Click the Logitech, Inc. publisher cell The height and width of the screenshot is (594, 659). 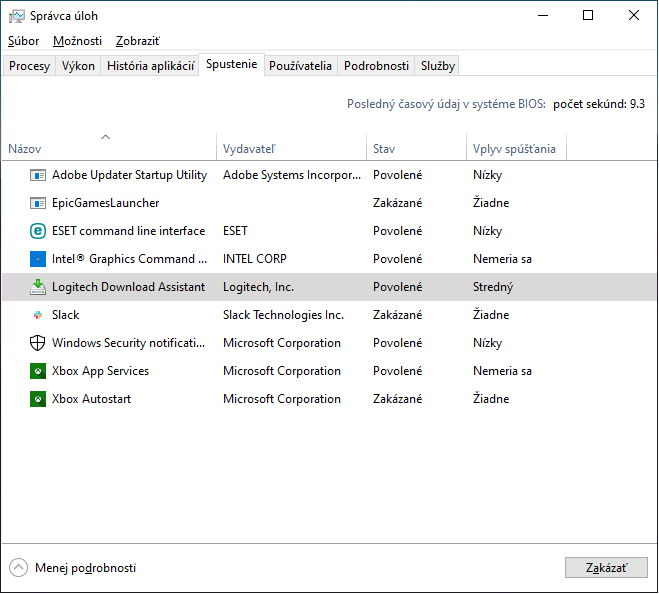[x=258, y=287]
